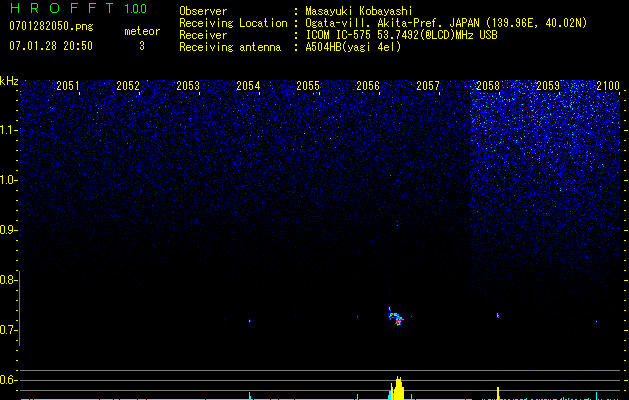Click the ICOM IC-575 receiver value
The image size is (629, 400).
401,35
